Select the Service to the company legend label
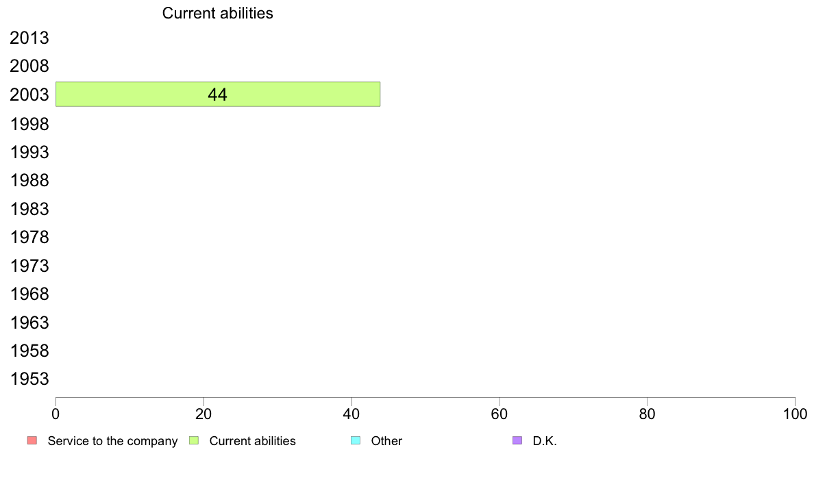814x504 pixels. (x=112, y=441)
